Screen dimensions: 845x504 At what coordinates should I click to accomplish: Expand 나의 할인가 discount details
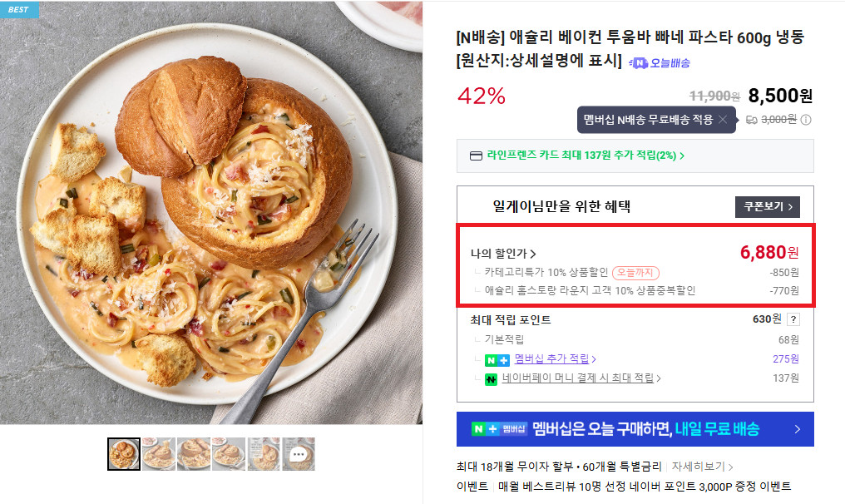(503, 254)
